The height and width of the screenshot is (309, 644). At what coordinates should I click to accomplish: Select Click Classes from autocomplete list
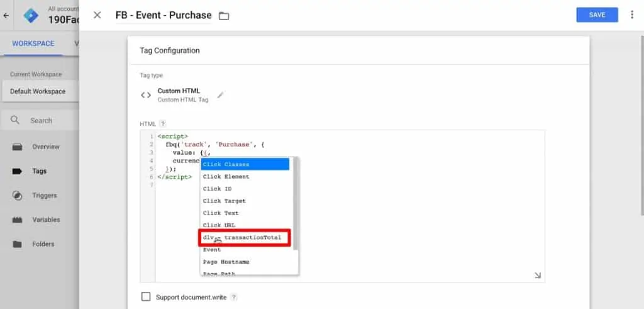(x=245, y=164)
